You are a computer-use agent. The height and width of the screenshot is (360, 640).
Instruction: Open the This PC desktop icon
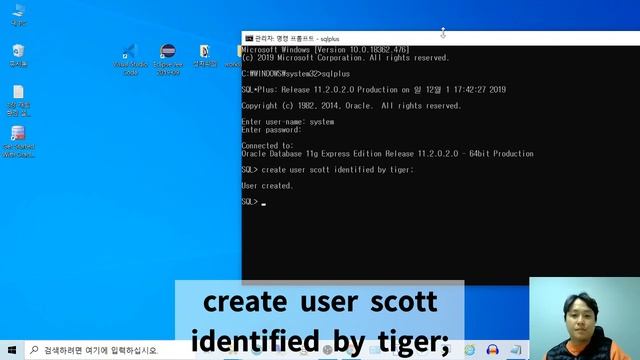tap(18, 14)
